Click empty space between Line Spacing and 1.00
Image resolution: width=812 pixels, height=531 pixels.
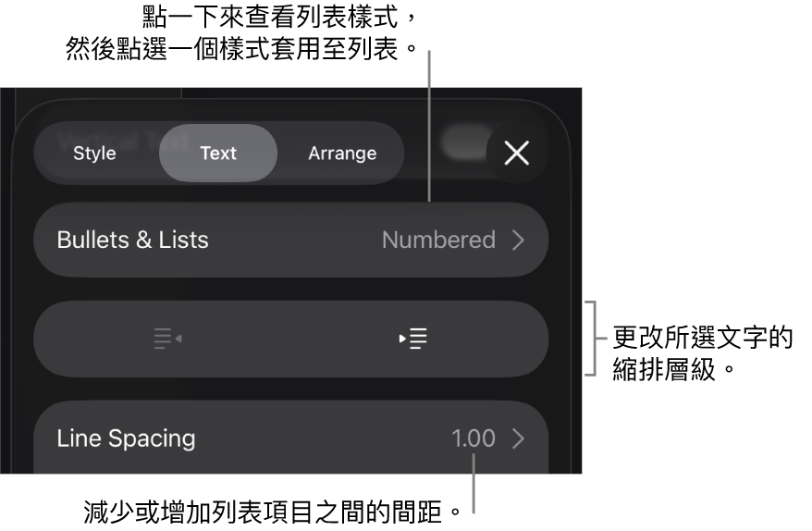click(324, 438)
